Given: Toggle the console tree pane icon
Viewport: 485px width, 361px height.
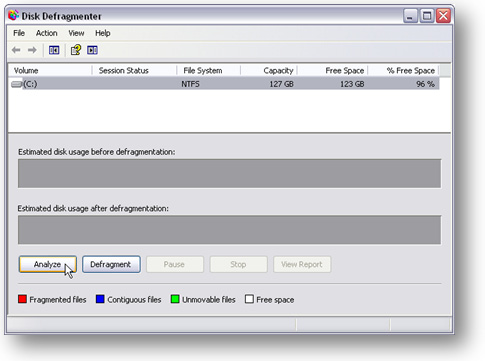Looking at the screenshot, I should (x=54, y=50).
